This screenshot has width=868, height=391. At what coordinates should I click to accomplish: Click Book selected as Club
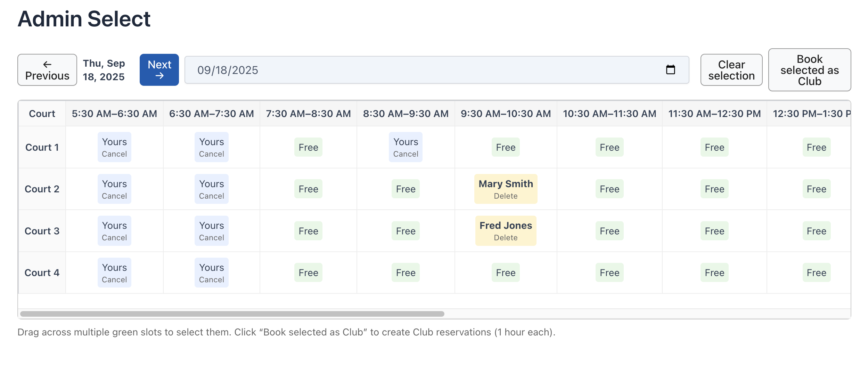[809, 69]
